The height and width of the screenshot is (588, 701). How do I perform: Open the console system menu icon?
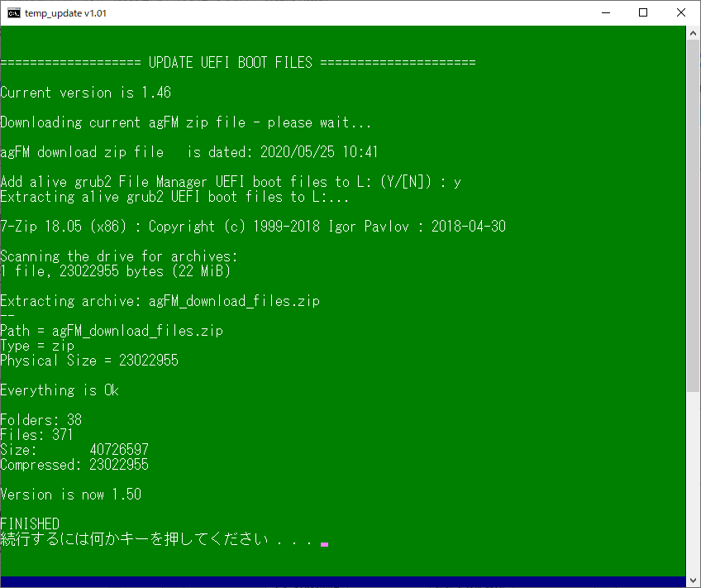[14, 13]
